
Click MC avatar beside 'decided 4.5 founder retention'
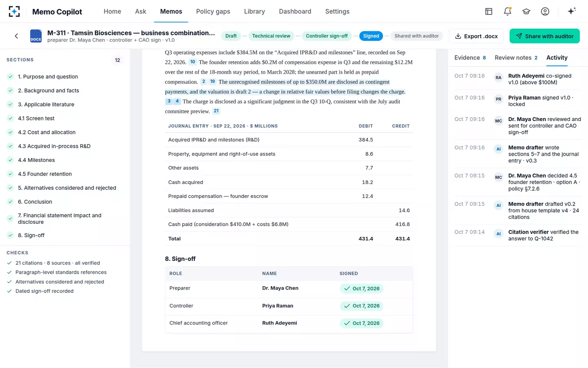[499, 177]
